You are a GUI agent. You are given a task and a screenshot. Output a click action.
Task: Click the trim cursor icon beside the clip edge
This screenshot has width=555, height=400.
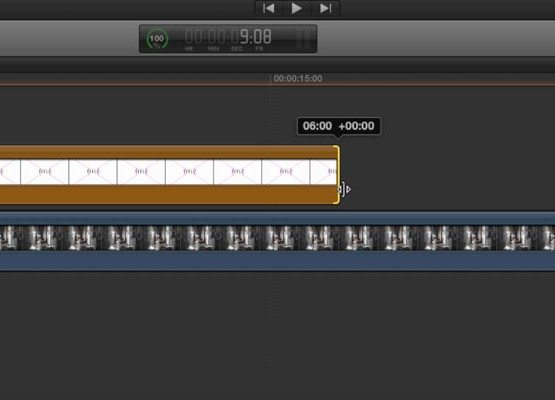(x=344, y=189)
